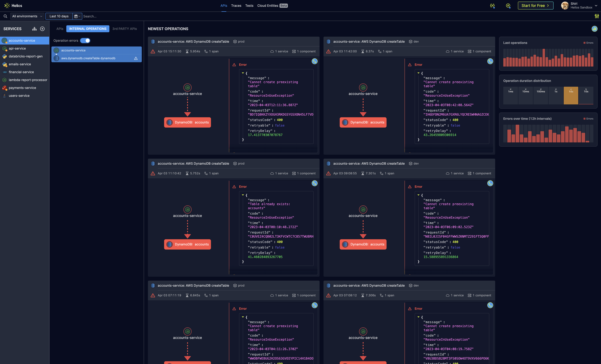Open the calendar date picker icon
The width and height of the screenshot is (601, 364).
[x=77, y=16]
